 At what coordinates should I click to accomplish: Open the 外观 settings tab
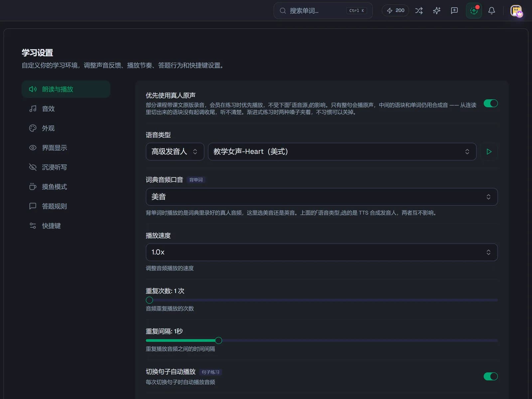pyautogui.click(x=66, y=128)
